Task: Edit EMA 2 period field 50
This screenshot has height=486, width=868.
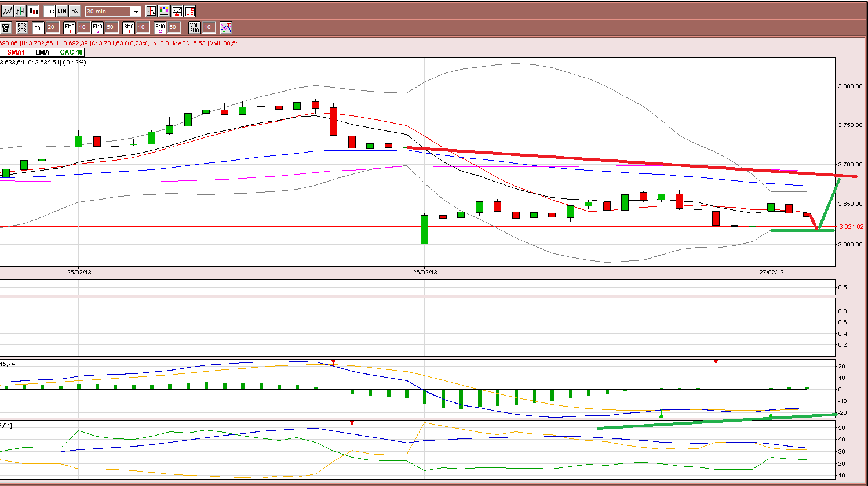Action: (111, 27)
